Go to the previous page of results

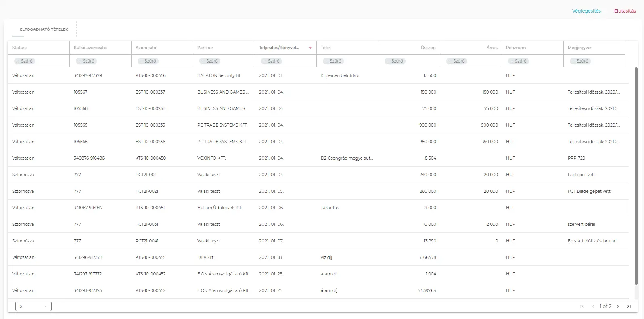coord(593,306)
